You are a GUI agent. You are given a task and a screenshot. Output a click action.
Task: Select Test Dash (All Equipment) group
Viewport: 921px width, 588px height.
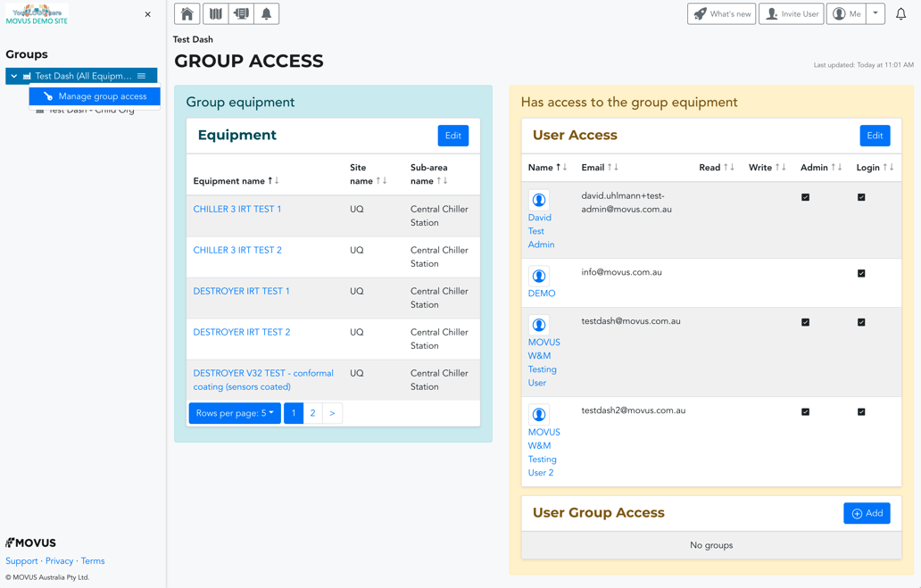(x=83, y=76)
